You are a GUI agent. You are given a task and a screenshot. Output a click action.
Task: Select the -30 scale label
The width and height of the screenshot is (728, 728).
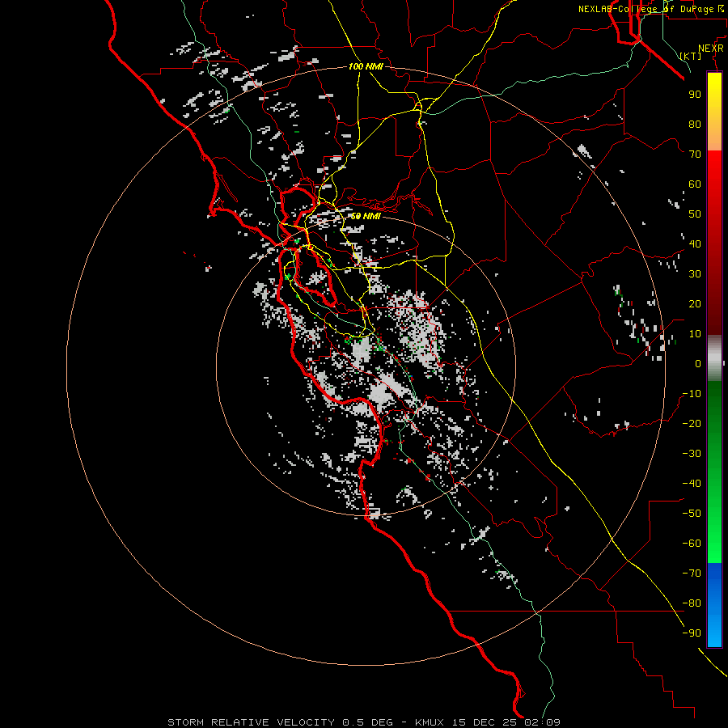click(692, 454)
